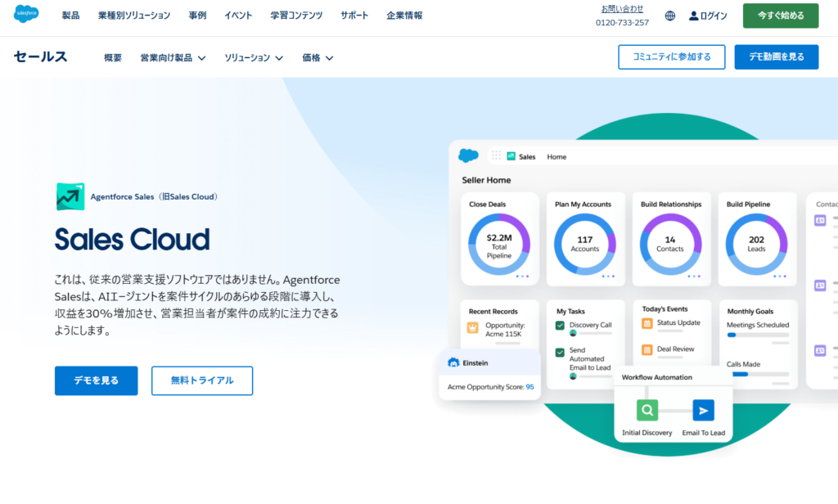Open the 学習コンテンツ menu

click(296, 16)
